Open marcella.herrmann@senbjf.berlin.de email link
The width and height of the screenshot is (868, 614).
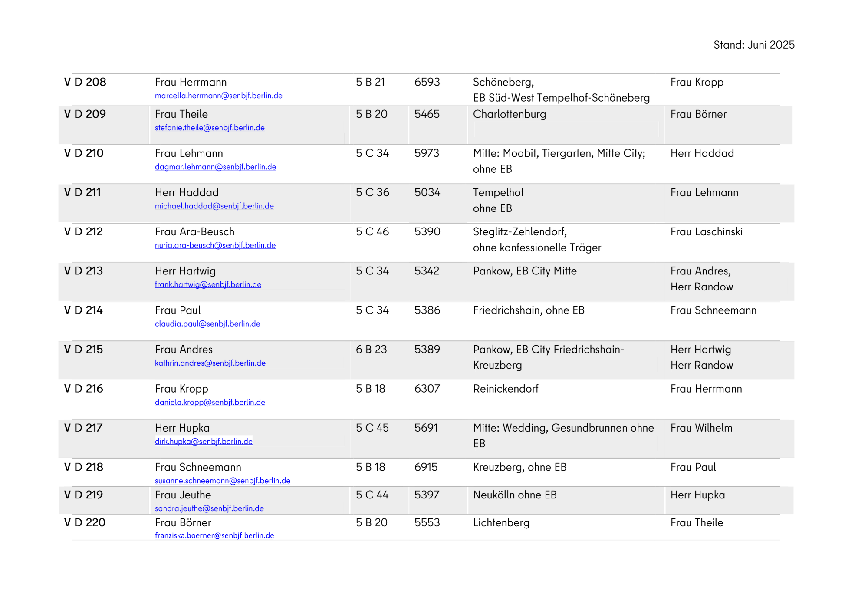(x=218, y=96)
